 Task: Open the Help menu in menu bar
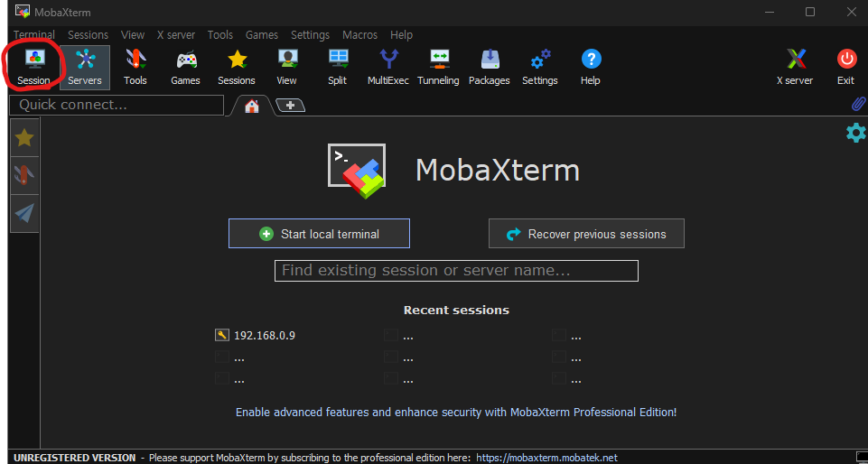pos(401,35)
